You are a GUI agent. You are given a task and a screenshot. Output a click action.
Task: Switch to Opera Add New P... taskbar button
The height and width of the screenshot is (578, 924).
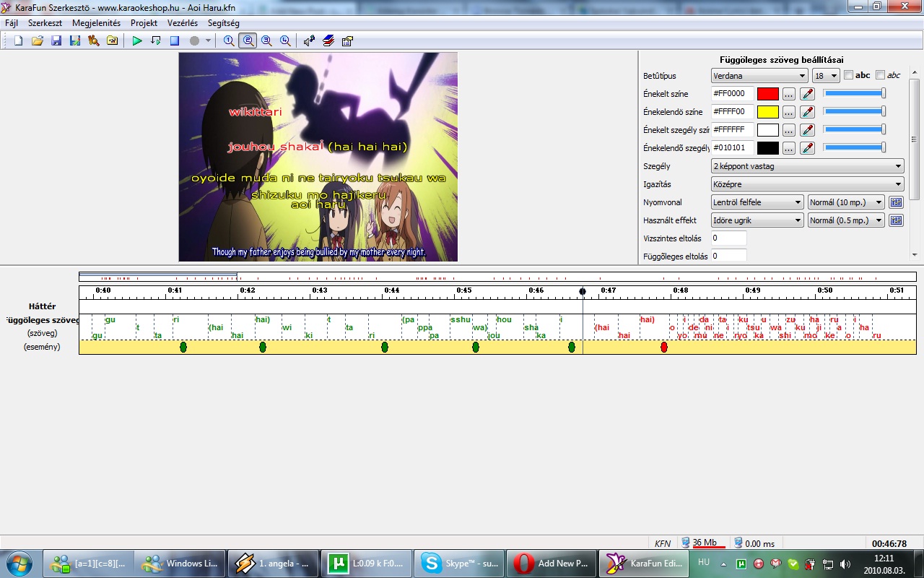pos(550,563)
